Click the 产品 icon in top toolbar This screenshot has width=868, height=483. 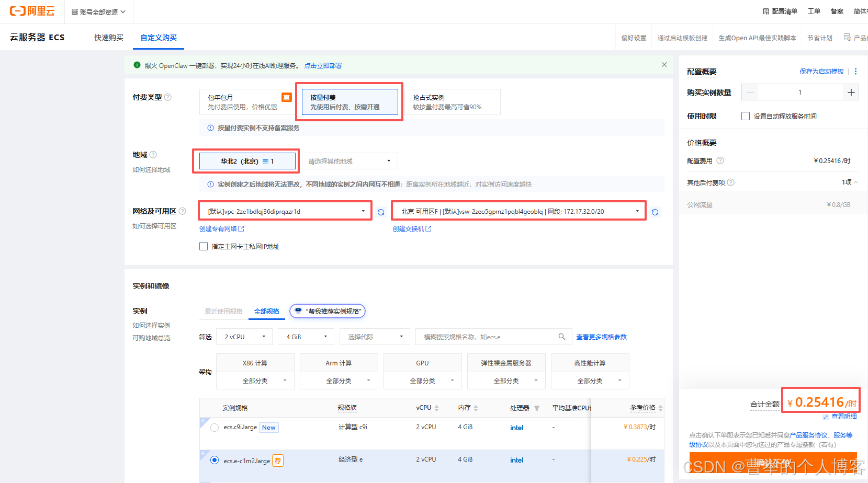[x=848, y=37]
